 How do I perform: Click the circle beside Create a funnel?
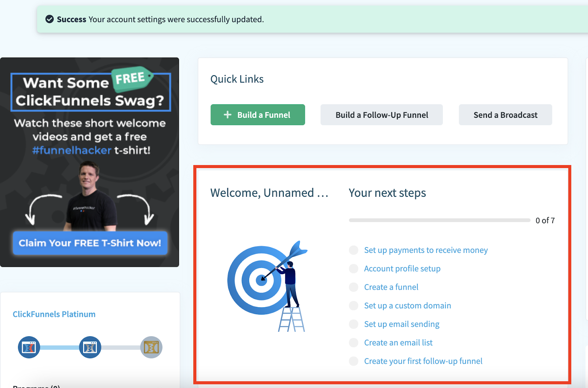point(354,287)
